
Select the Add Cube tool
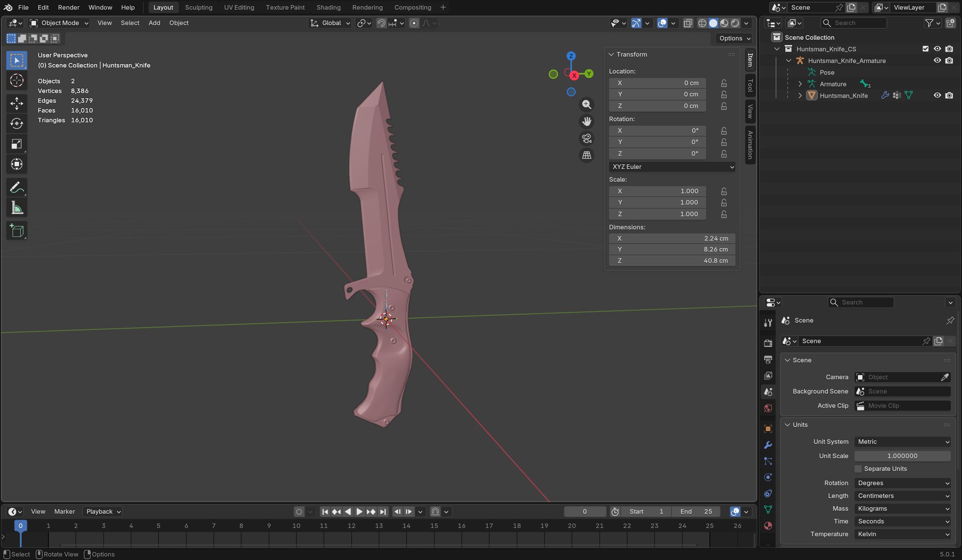(x=17, y=231)
